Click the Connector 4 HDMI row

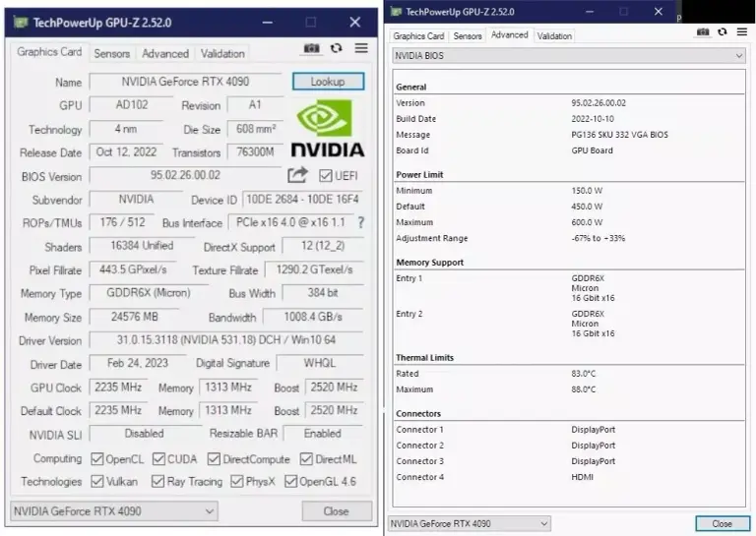click(x=569, y=477)
